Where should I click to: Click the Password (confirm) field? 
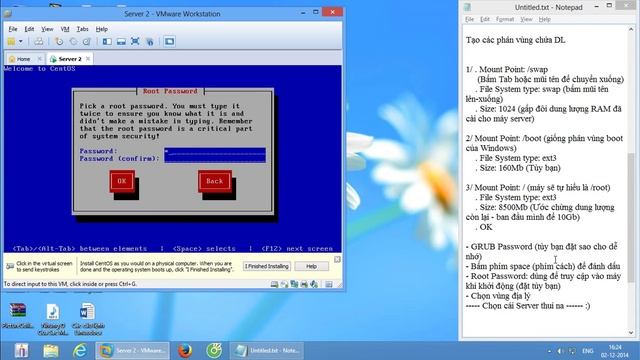(x=215, y=158)
